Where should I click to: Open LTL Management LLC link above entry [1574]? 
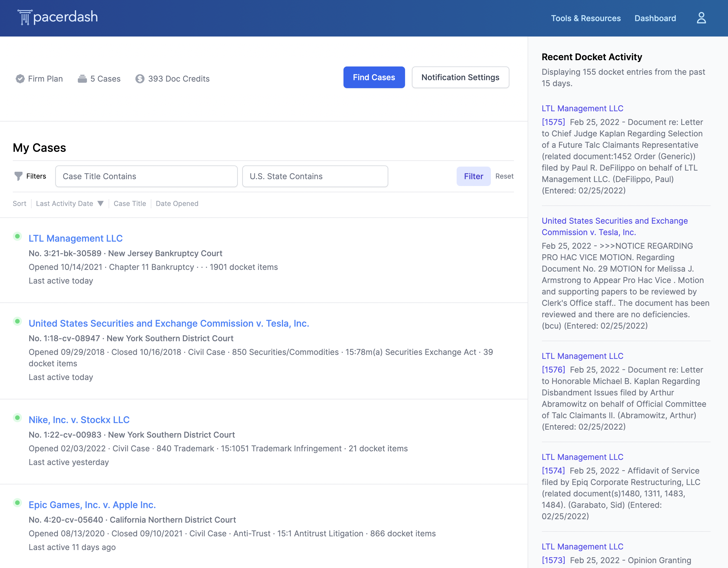[582, 457]
